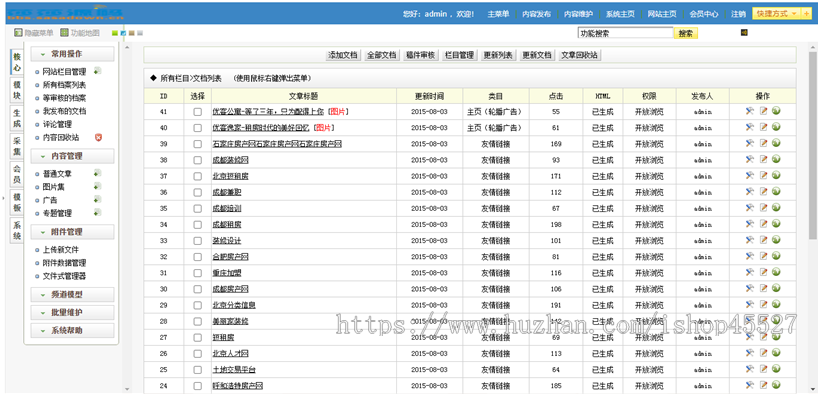Viewport: 820px width, 396px height.
Task: Collapse the 附件管理 section
Action: [x=72, y=232]
